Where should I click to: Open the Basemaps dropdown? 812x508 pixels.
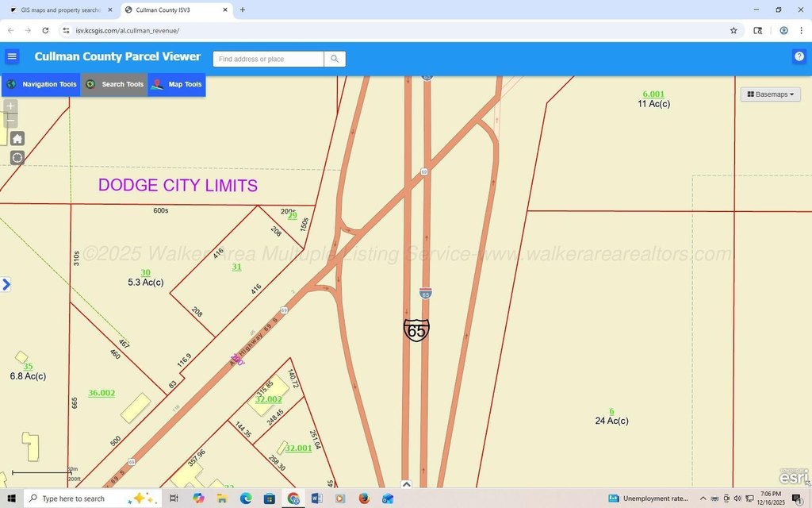[x=770, y=94]
